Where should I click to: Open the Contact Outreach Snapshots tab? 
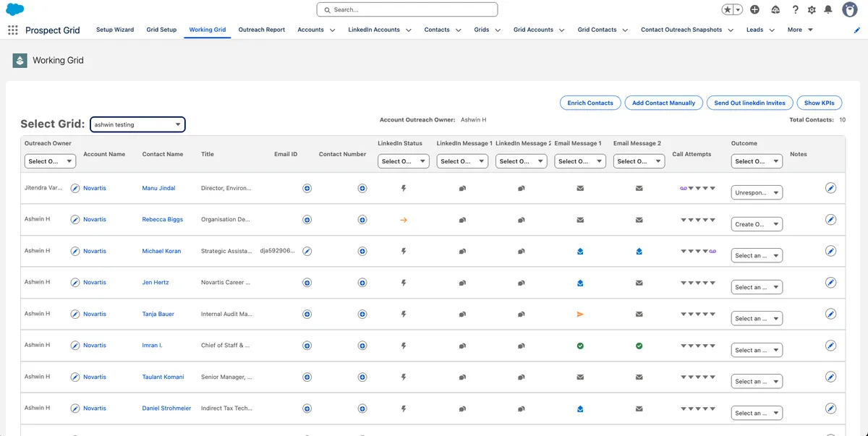[x=681, y=30]
